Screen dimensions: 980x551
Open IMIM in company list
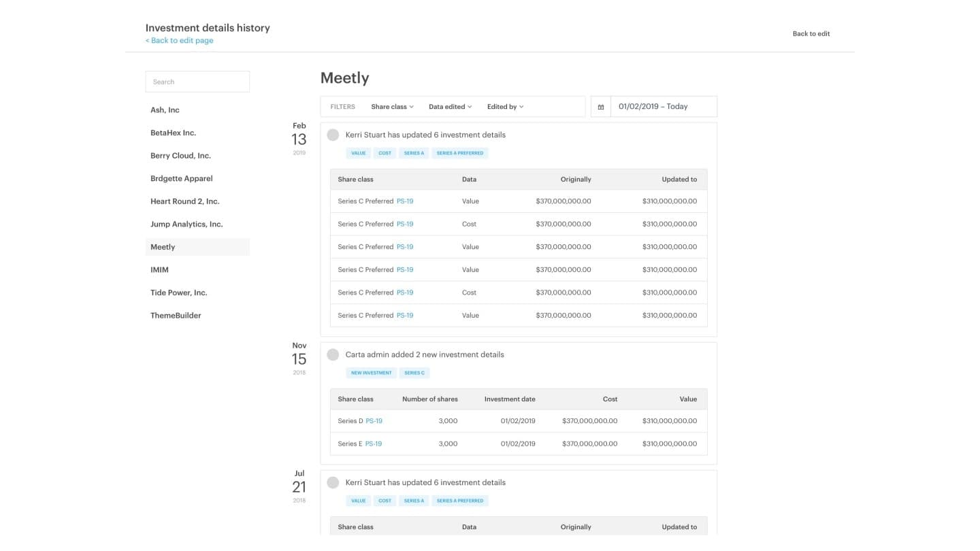coord(159,270)
